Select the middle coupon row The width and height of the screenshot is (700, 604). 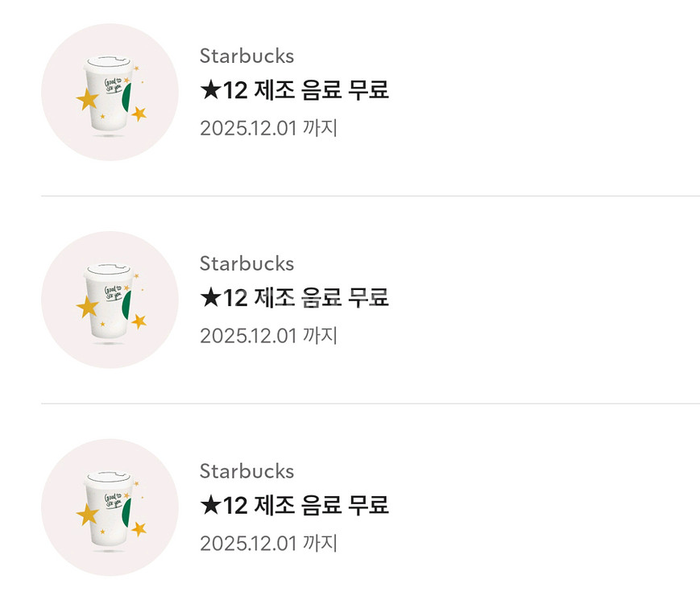[x=350, y=300]
